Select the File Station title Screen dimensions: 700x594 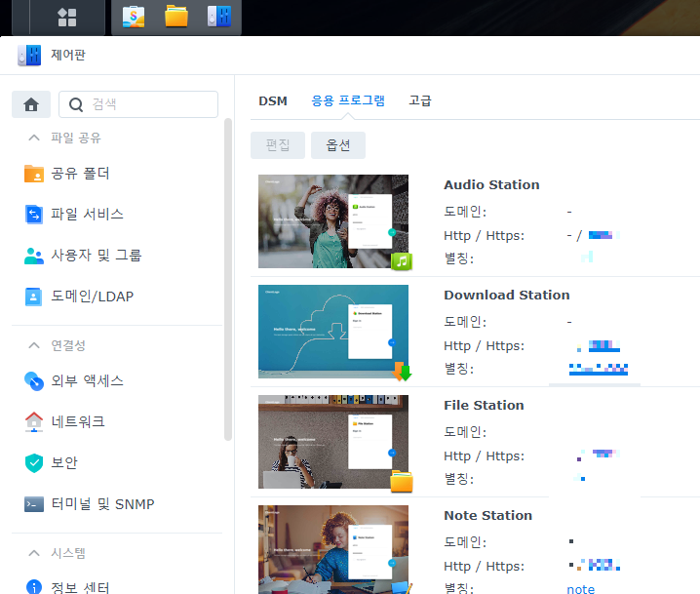(484, 406)
